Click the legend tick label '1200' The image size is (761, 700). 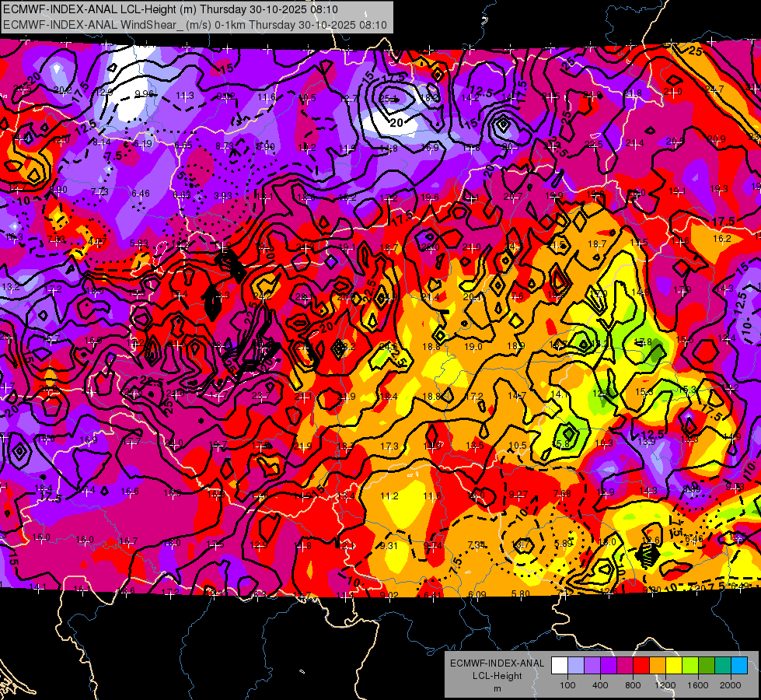665,685
